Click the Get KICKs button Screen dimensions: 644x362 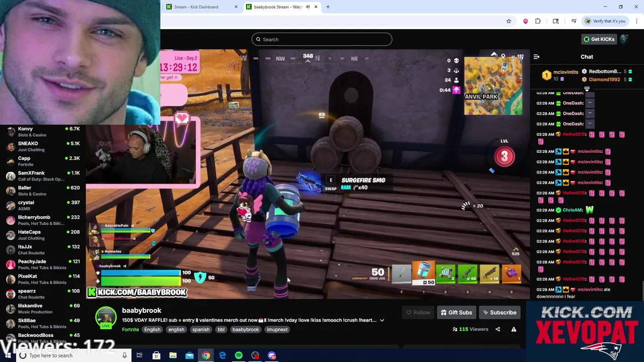tap(599, 39)
